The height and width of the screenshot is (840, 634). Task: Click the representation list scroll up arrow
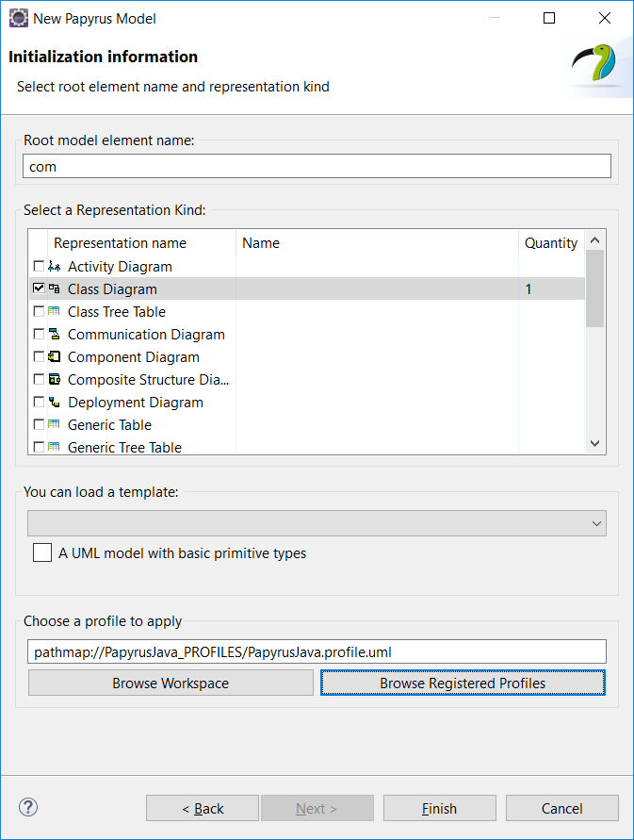[x=595, y=240]
